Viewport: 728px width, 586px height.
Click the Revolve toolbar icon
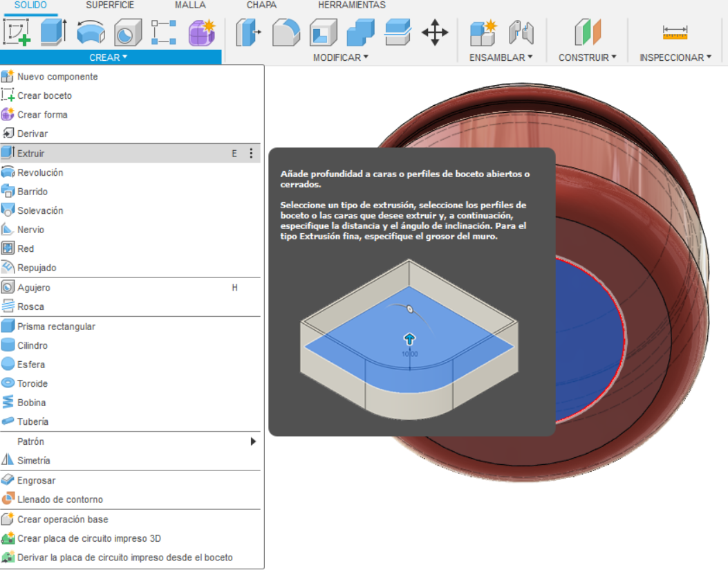click(x=91, y=32)
